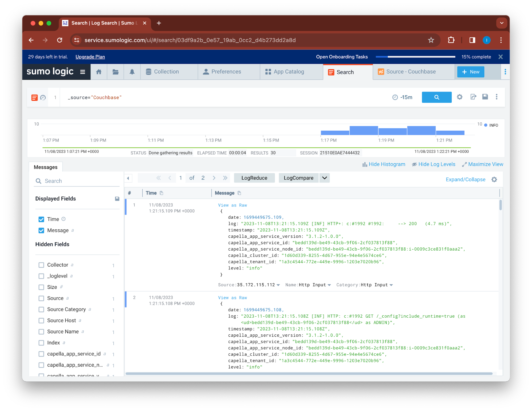
Task: Check the Size field
Action: pos(41,287)
